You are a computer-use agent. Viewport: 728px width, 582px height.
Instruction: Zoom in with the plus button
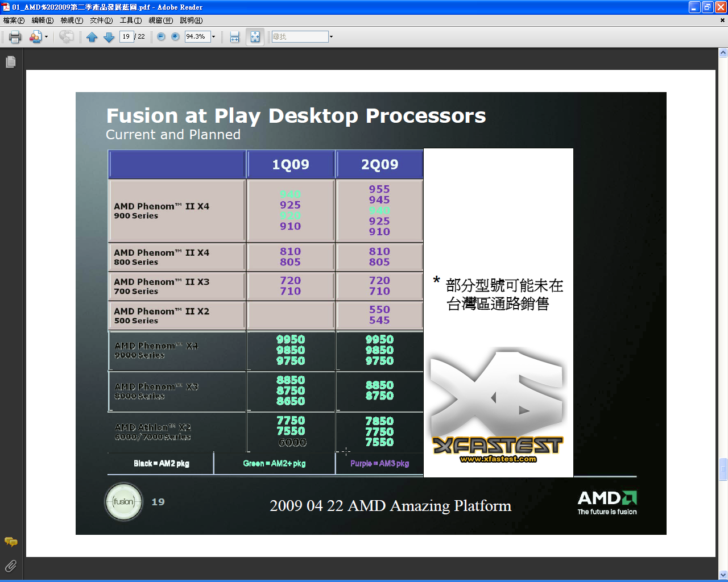point(175,36)
